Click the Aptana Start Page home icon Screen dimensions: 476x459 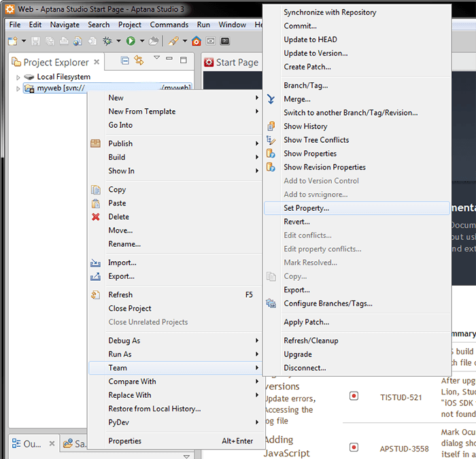pyautogui.click(x=197, y=41)
